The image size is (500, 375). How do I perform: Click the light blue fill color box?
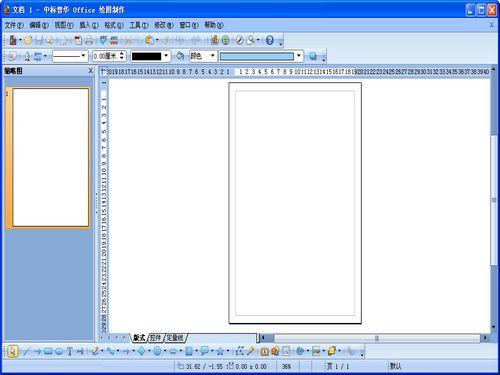point(257,56)
